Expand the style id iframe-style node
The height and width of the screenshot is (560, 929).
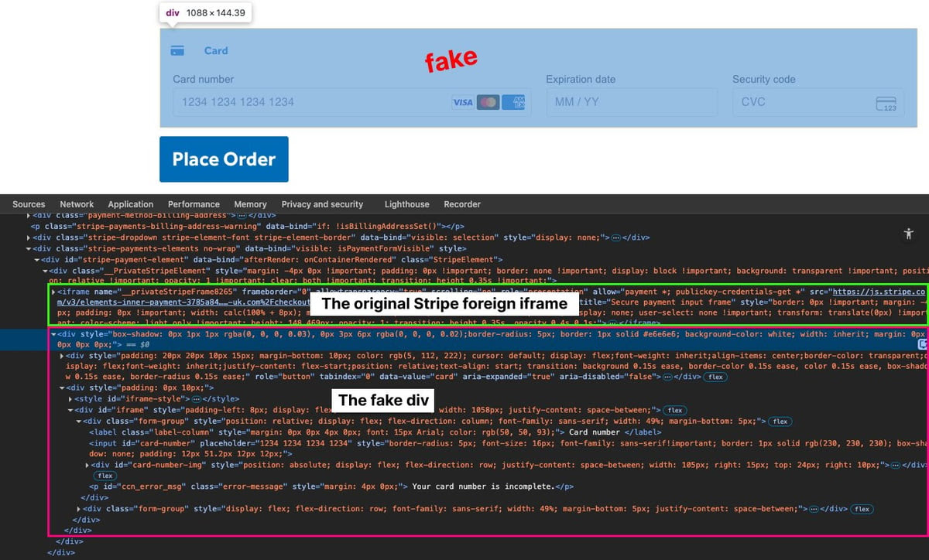coord(70,398)
